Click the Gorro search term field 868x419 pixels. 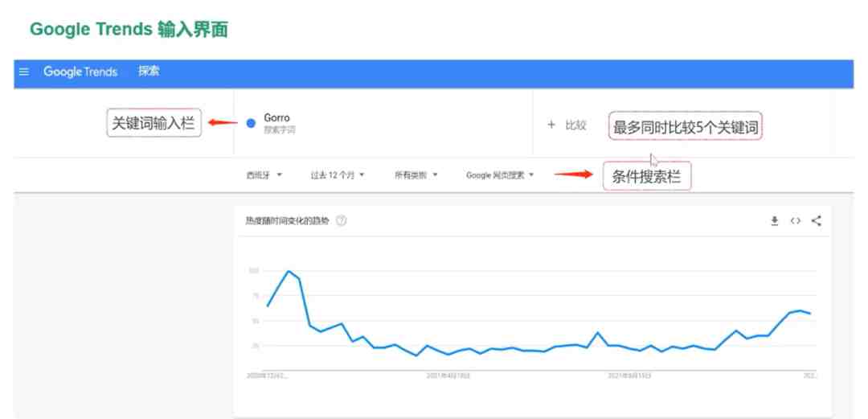(383, 123)
